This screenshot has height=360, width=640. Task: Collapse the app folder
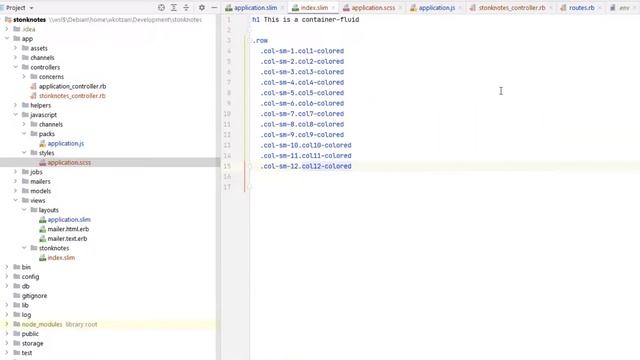(7, 38)
